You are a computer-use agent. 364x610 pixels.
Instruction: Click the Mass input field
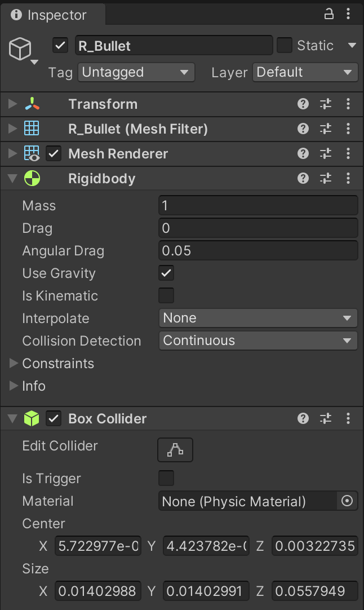pos(258,206)
